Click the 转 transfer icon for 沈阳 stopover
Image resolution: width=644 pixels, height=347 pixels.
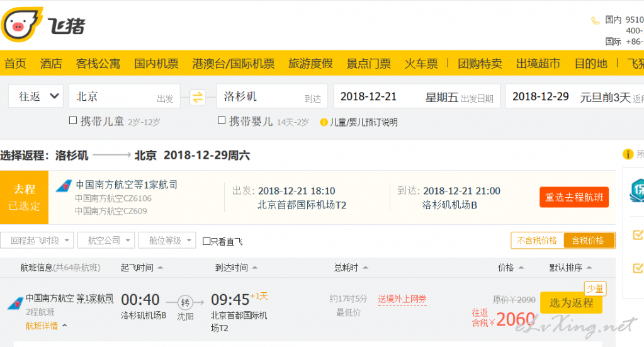coord(185,303)
